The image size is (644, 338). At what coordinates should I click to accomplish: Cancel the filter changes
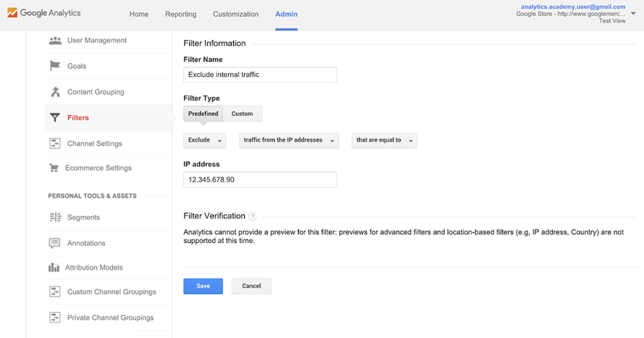[252, 286]
